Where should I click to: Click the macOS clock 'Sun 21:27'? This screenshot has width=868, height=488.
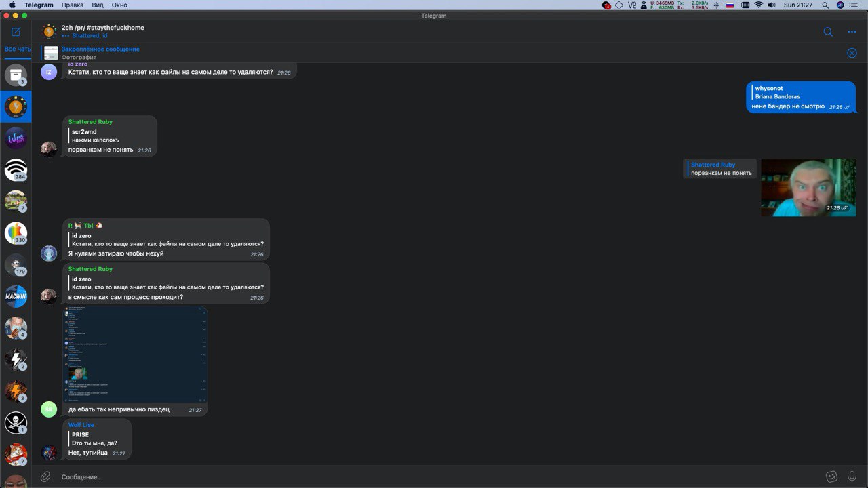[798, 5]
